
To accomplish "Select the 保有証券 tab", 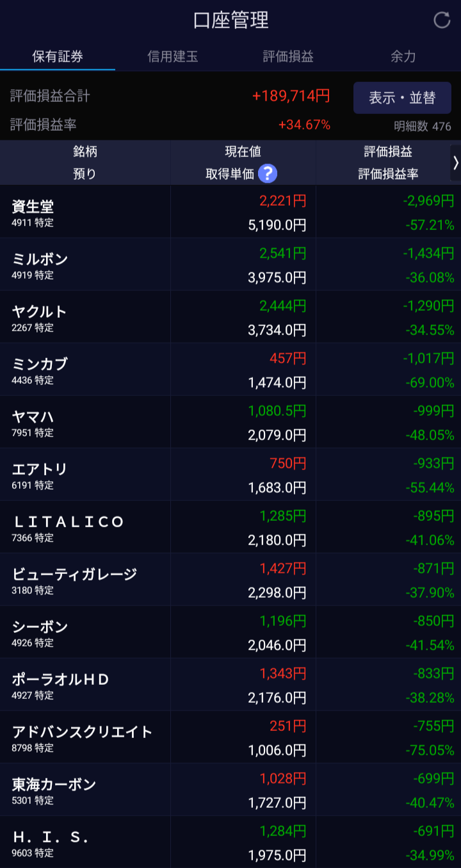I will (58, 56).
